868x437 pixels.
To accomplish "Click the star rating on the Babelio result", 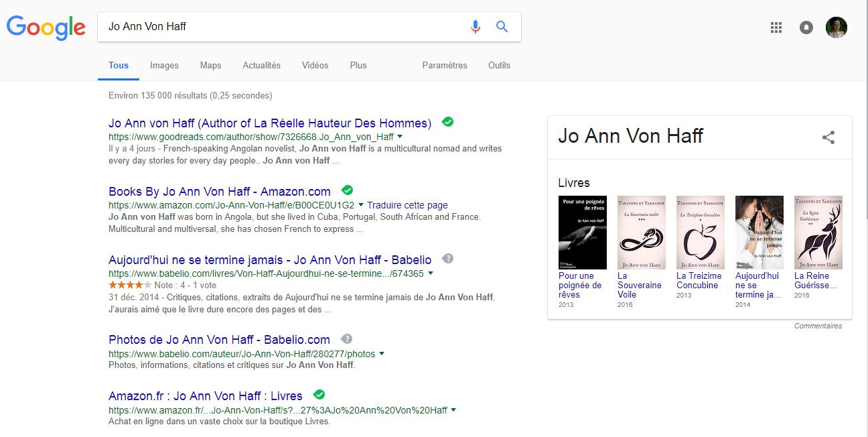I will point(130,285).
